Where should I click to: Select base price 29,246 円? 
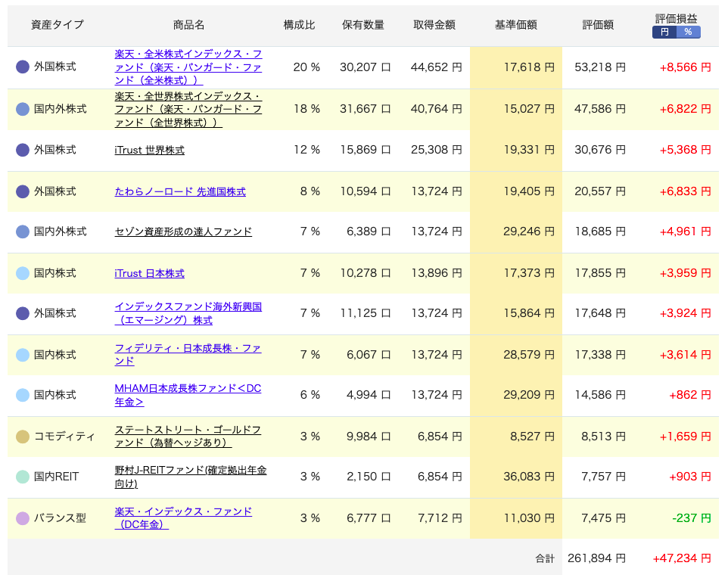pos(529,232)
